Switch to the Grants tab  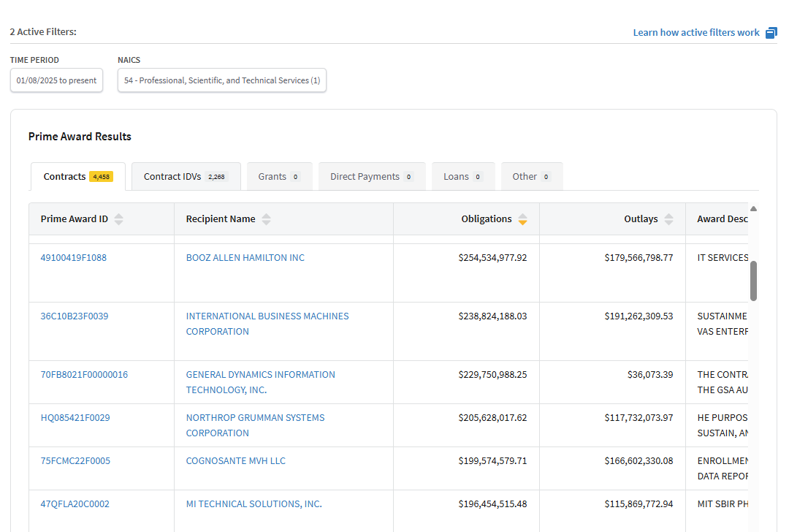pyautogui.click(x=279, y=177)
